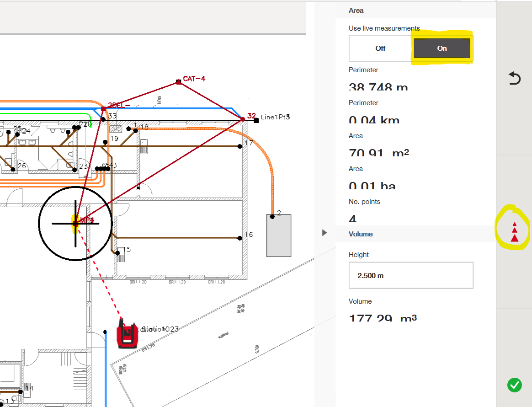Click the crosshair target at MP4
This screenshot has width=532, height=407.
[x=75, y=223]
